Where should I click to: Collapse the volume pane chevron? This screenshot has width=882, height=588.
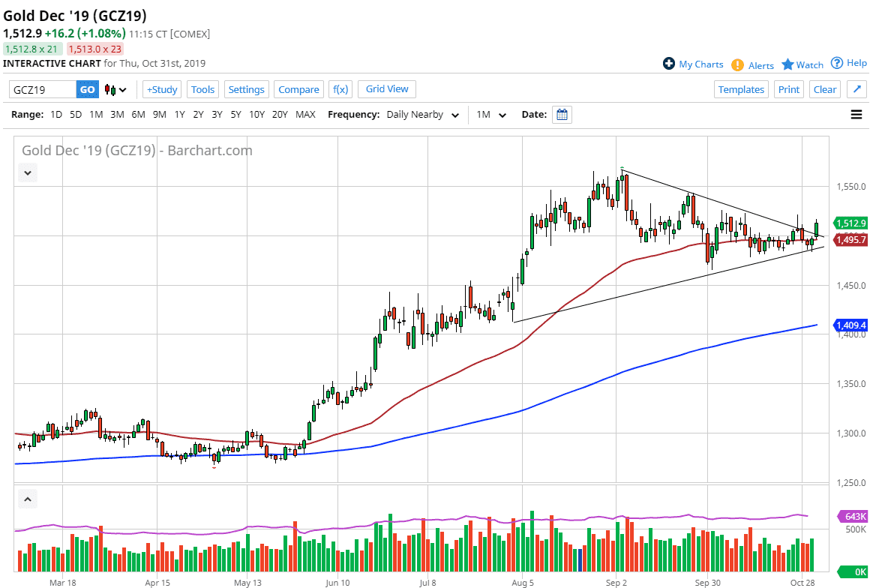pos(28,498)
